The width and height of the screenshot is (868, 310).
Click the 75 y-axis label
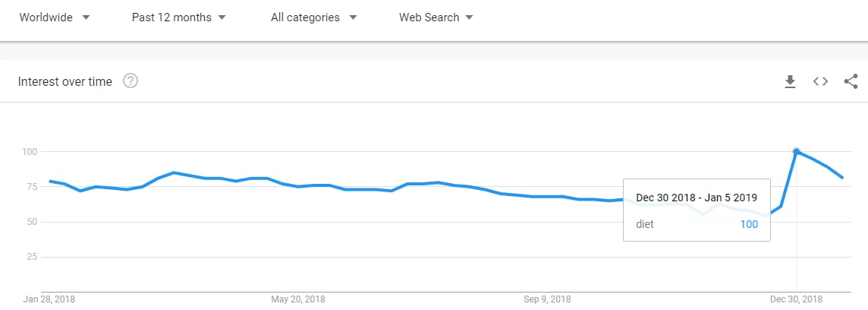click(x=31, y=186)
